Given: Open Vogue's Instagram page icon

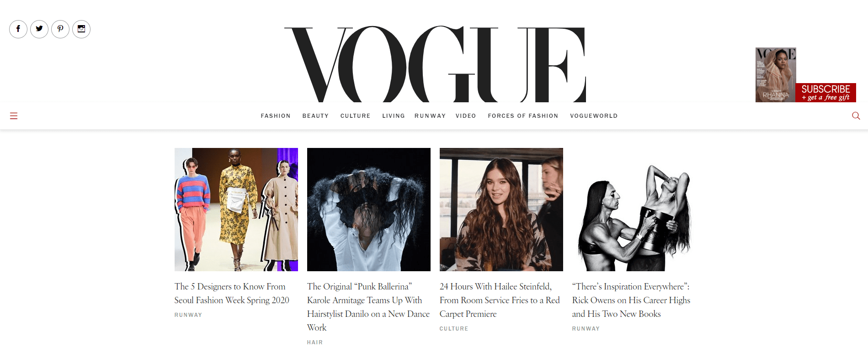Looking at the screenshot, I should [x=81, y=29].
